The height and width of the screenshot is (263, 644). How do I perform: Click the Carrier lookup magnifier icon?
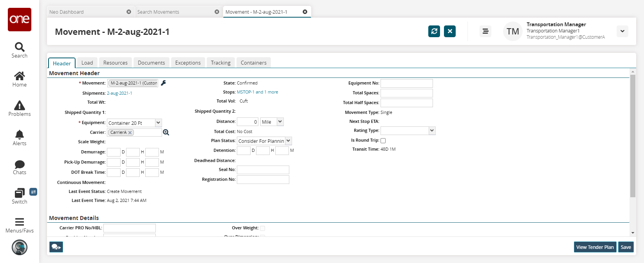pos(166,133)
